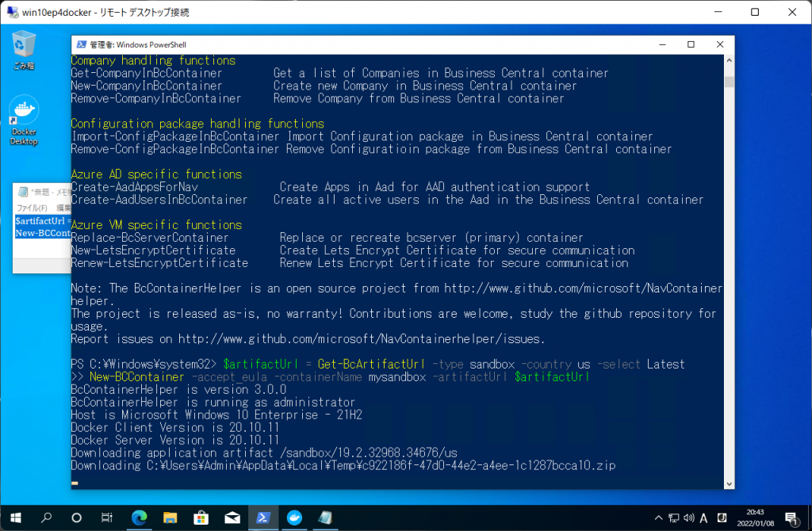Click 'Docker Server Version is 20.10.11' line
The image size is (812, 531).
click(175, 441)
